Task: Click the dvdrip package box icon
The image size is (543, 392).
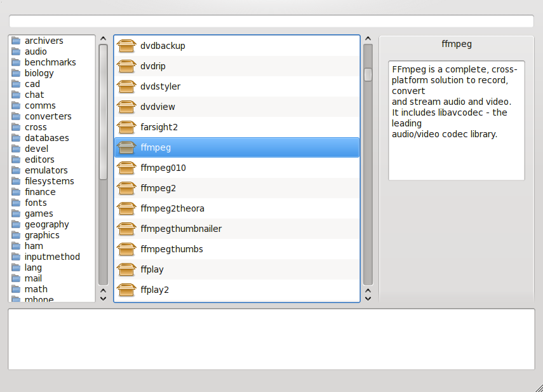Action: [x=126, y=66]
